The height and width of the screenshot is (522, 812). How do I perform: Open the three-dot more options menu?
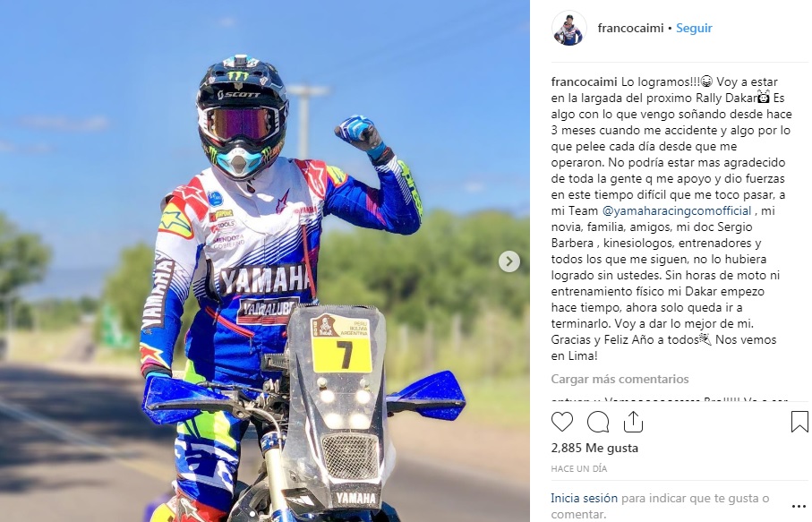click(x=799, y=506)
